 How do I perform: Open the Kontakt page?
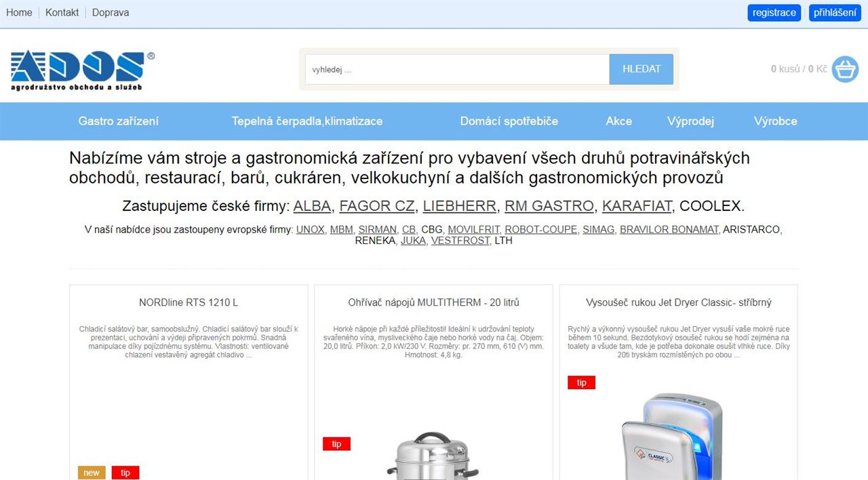tap(62, 13)
